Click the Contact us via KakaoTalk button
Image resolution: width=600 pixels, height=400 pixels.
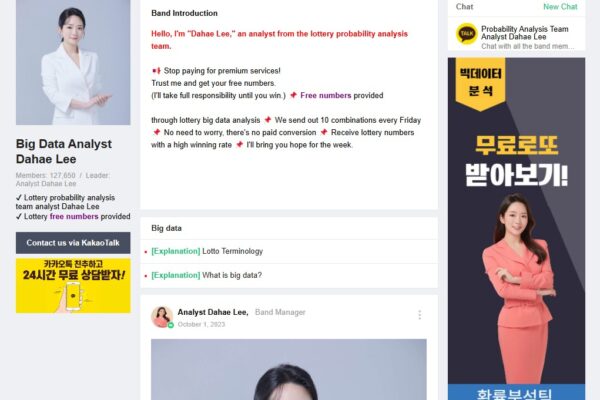[x=73, y=243]
